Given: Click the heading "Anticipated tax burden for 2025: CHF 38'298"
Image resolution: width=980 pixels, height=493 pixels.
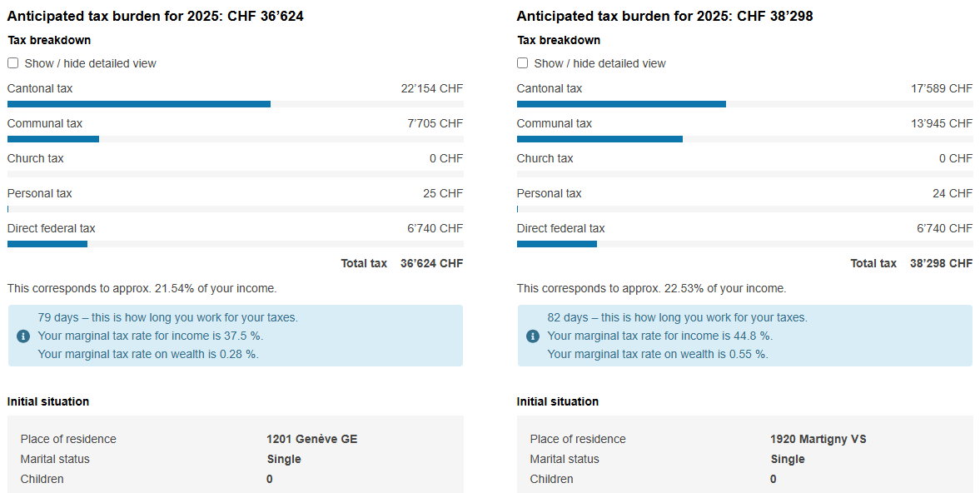Looking at the screenshot, I should pyautogui.click(x=664, y=16).
